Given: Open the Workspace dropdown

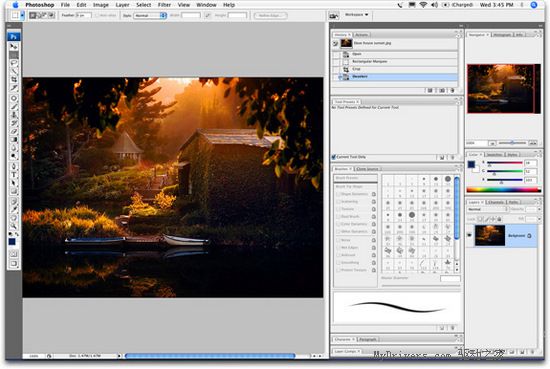Looking at the screenshot, I should click(356, 15).
